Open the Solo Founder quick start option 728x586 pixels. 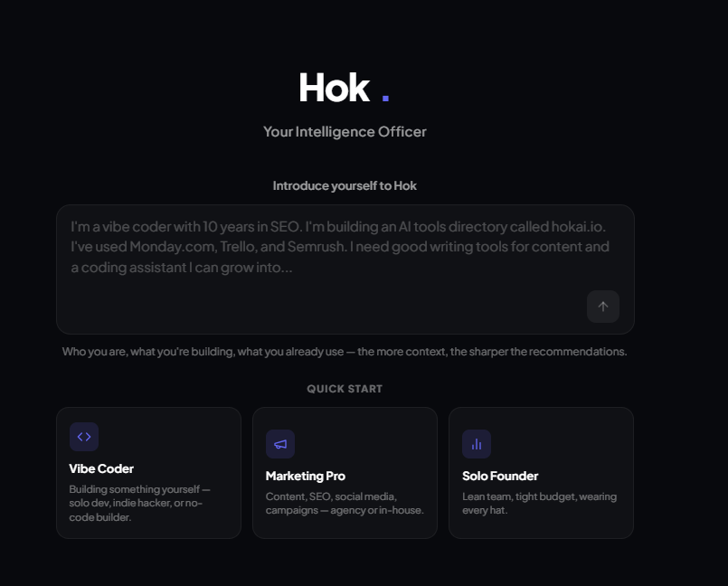tap(540, 473)
